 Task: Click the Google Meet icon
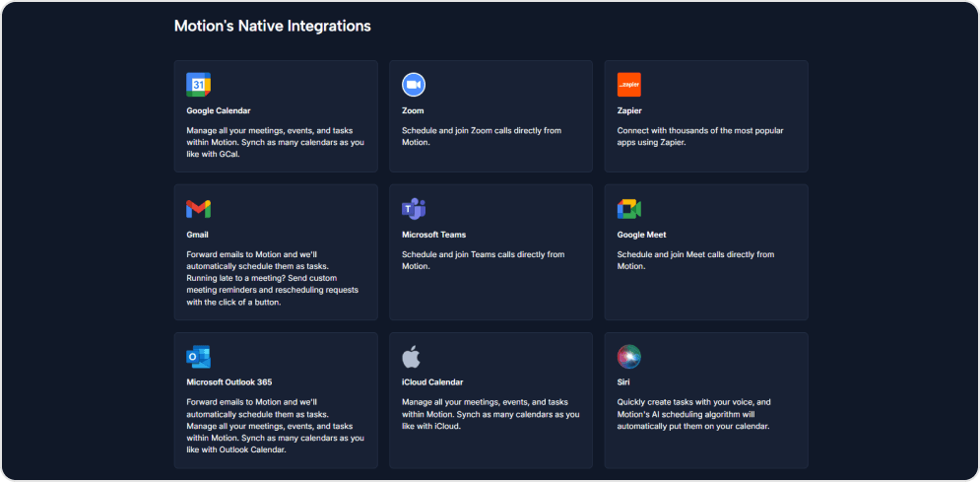click(x=628, y=209)
